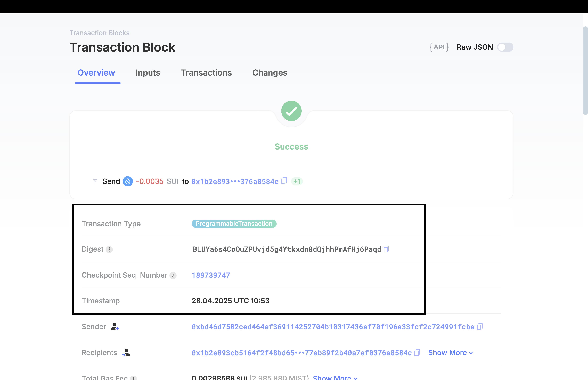Expand the +1 additional recipients badge

point(297,181)
